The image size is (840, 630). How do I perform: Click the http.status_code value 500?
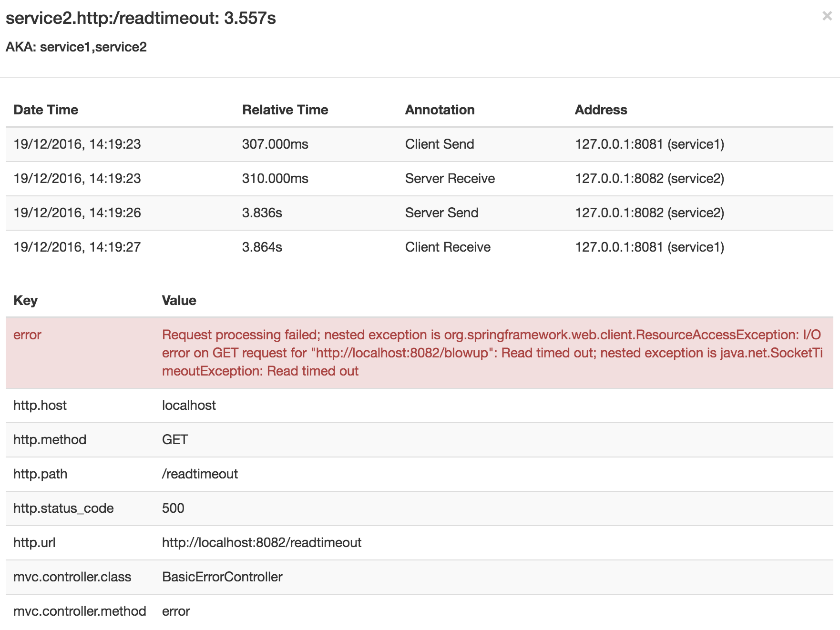173,508
